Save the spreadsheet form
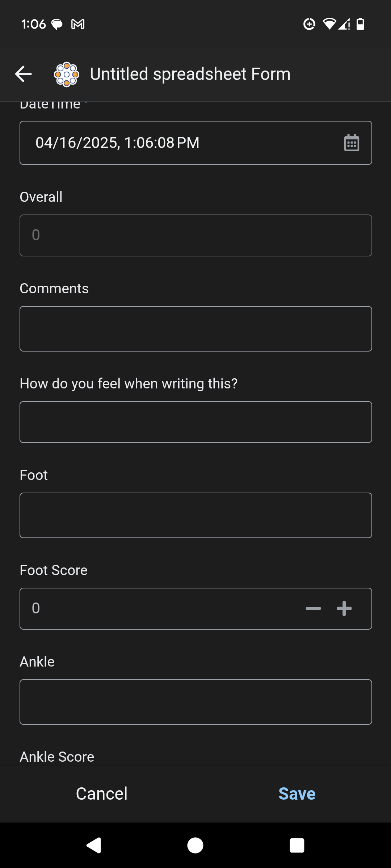This screenshot has height=868, width=391. coord(297,794)
